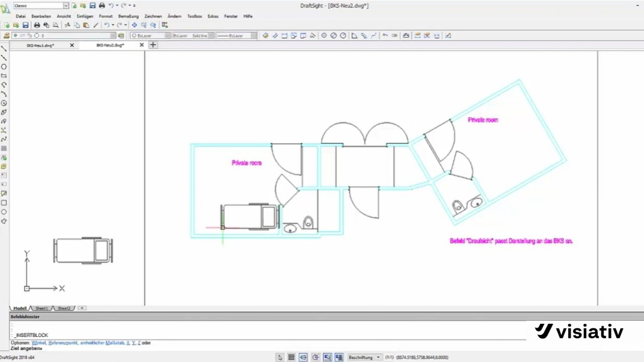Add a new drawing tab with plus
The image size is (644, 362).
click(153, 45)
